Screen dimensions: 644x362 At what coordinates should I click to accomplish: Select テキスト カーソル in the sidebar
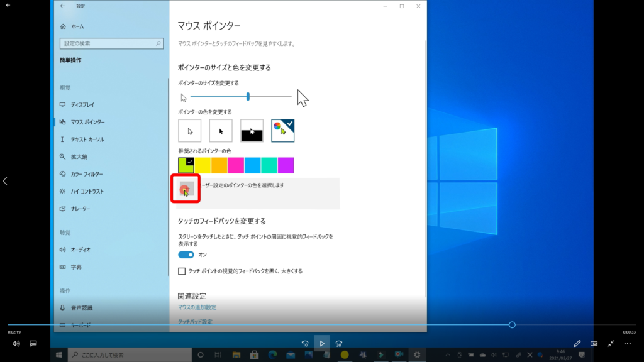[x=87, y=140]
